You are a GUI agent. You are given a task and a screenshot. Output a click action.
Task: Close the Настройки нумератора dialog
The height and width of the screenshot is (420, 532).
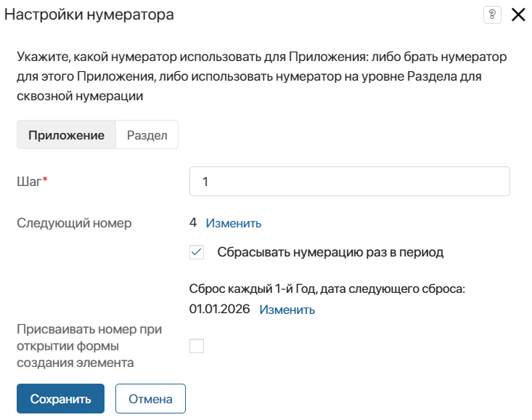pyautogui.click(x=518, y=15)
